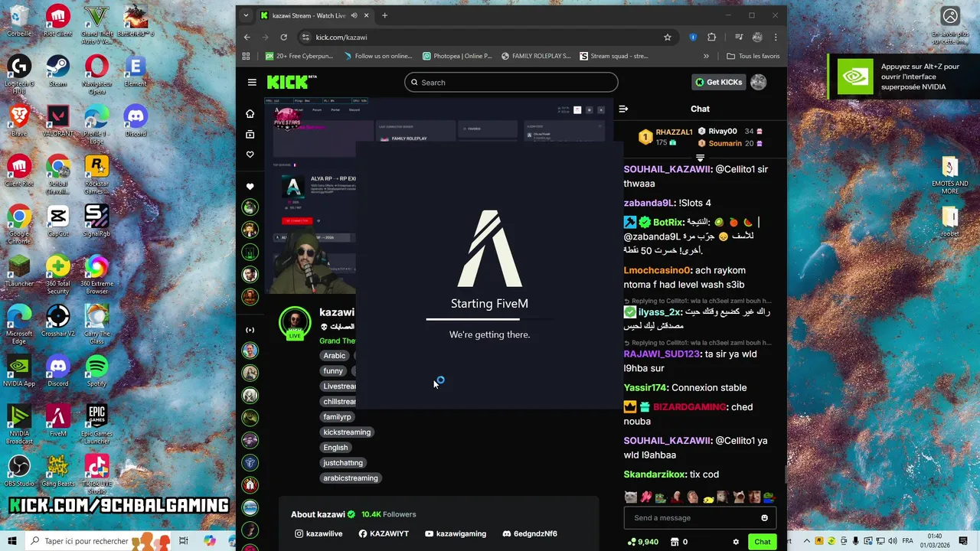Open the Photopea bookmark

(456, 56)
